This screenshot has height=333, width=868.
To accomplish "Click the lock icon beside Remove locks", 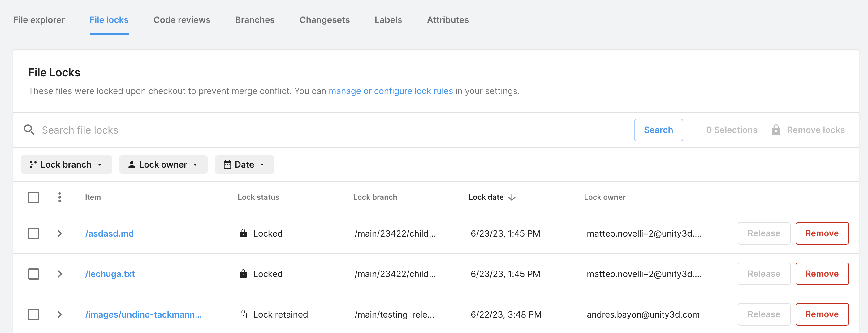I will (776, 130).
